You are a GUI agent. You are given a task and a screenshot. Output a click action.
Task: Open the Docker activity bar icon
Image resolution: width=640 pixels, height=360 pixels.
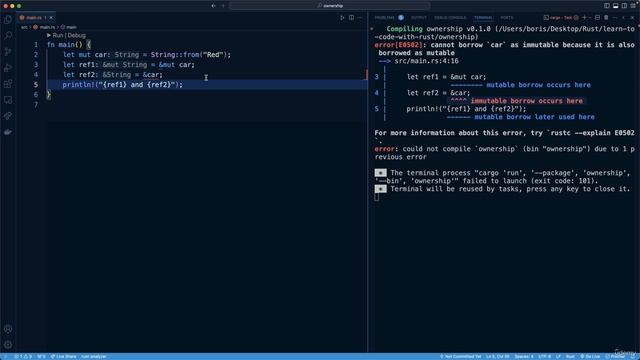click(8, 132)
